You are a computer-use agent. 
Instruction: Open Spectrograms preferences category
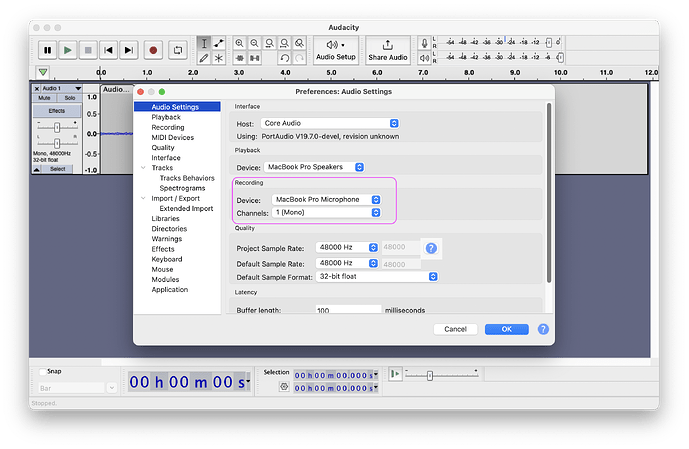[182, 188]
